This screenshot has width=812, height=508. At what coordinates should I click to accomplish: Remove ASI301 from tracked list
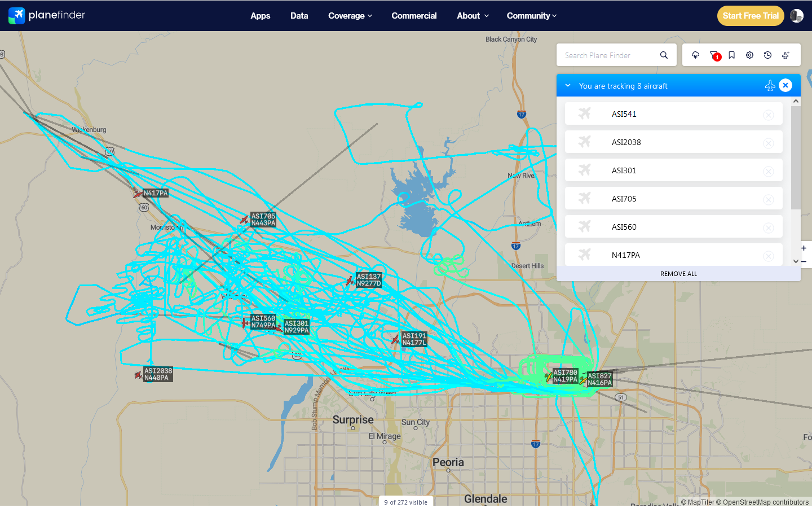pyautogui.click(x=768, y=171)
